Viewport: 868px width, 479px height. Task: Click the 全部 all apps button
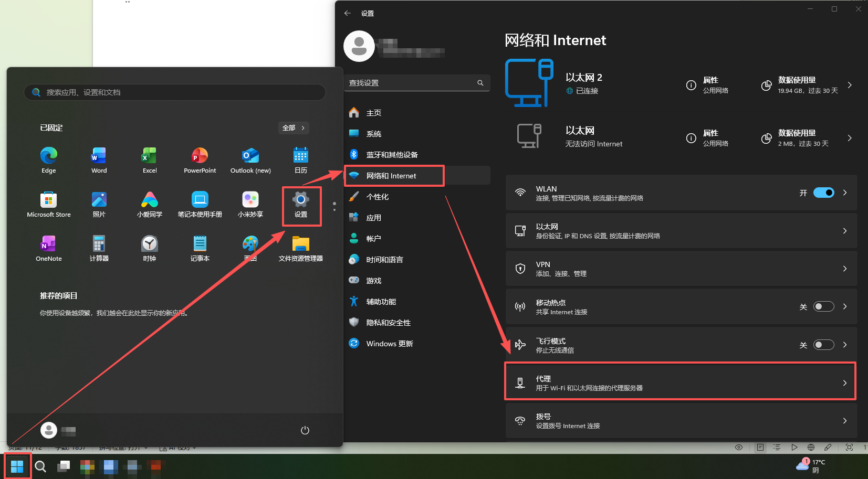[x=293, y=128]
